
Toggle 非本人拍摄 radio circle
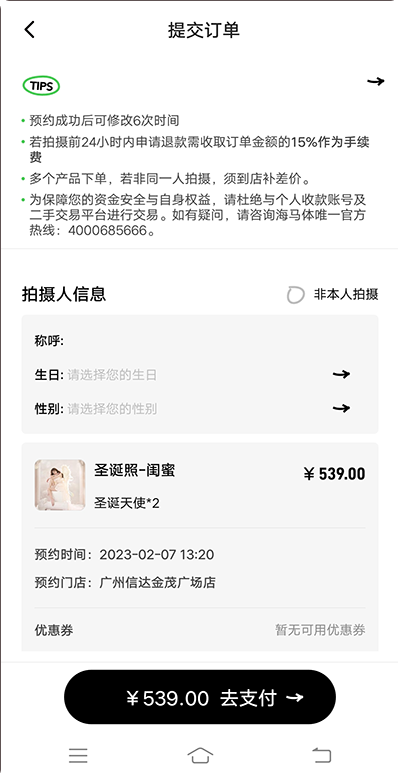[295, 295]
